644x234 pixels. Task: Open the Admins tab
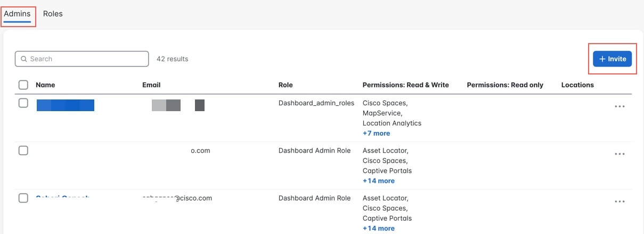click(17, 14)
